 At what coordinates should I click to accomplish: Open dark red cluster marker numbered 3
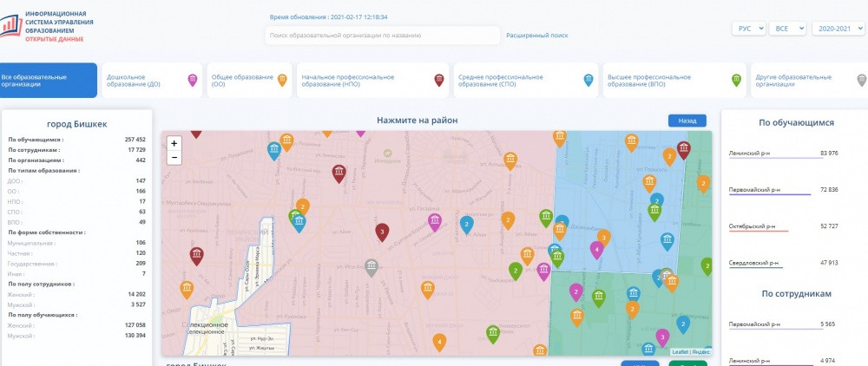click(x=380, y=232)
